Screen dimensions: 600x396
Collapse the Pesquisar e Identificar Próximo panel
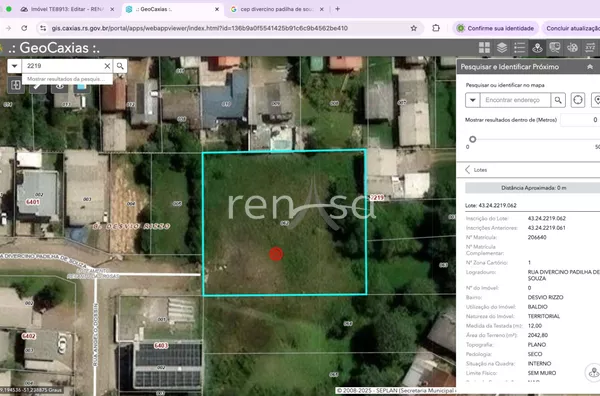[x=590, y=67]
